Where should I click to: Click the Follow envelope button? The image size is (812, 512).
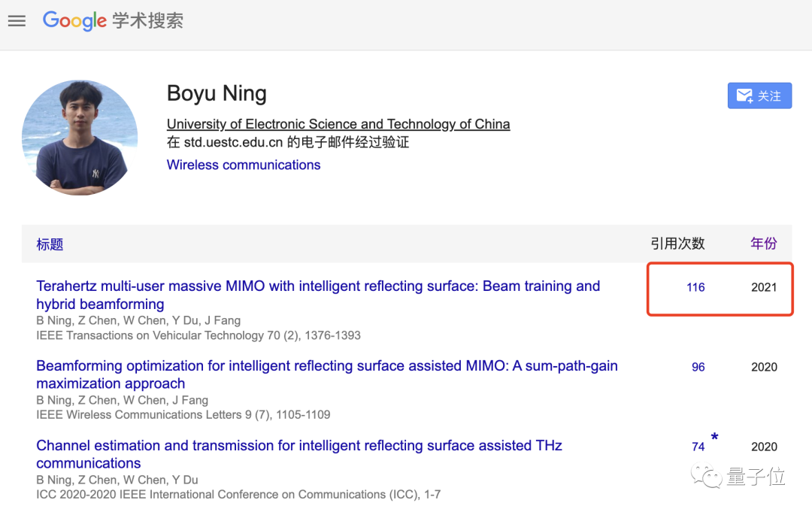coord(759,96)
